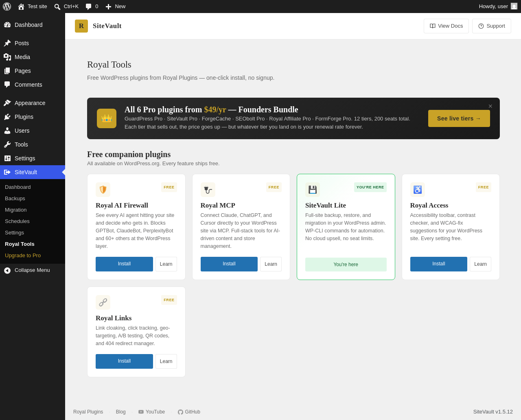Select Royal Tools in SiteVault submenu

click(33, 244)
